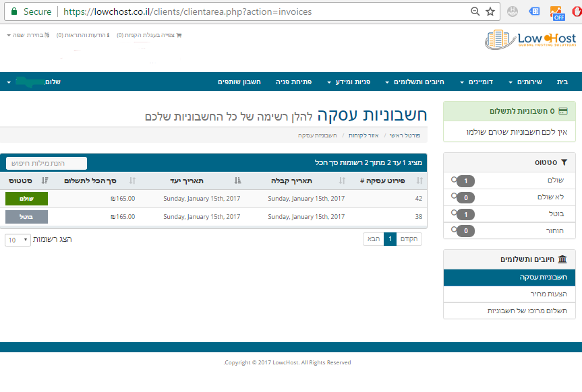Sort by סך הכל לתשלום column
Image resolution: width=582 pixels, height=392 pixels.
click(94, 181)
